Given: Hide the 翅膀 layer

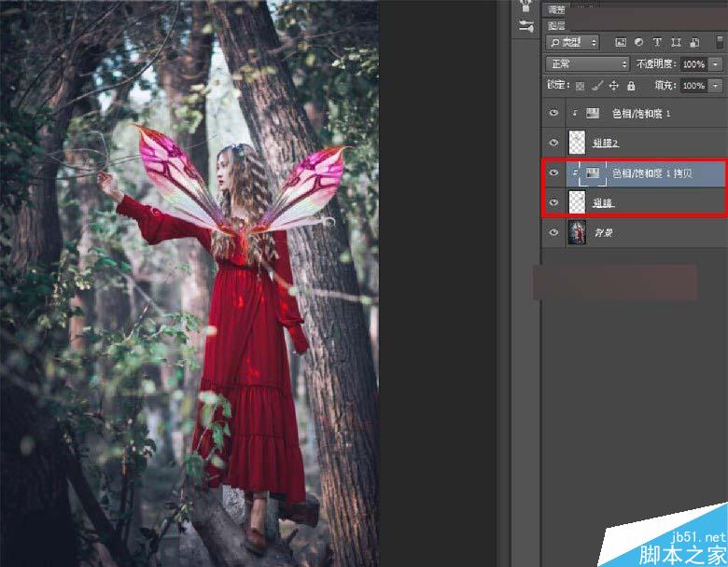Looking at the screenshot, I should (x=553, y=202).
